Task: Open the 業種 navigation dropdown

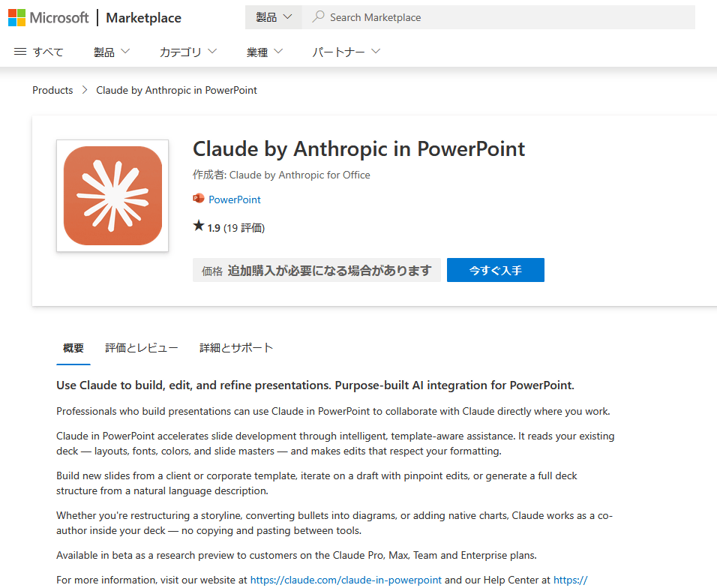Action: click(265, 52)
